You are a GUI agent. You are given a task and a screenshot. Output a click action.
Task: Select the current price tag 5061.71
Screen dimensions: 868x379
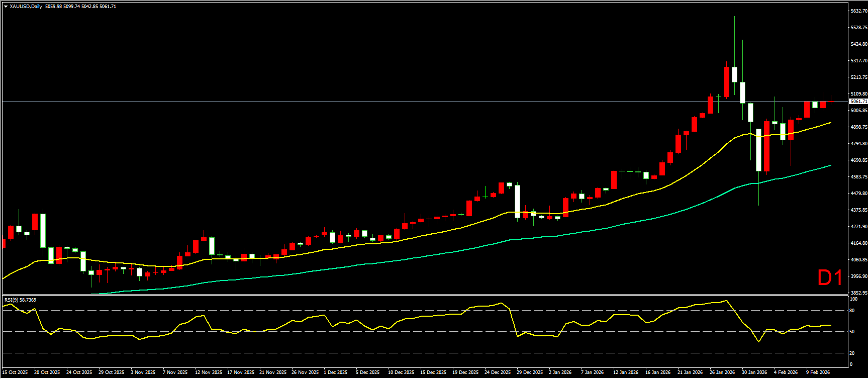click(858, 102)
